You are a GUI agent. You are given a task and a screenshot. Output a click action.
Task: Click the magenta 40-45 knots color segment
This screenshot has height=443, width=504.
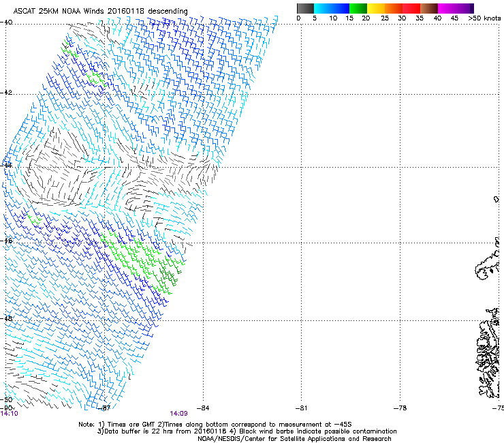pyautogui.click(x=447, y=8)
